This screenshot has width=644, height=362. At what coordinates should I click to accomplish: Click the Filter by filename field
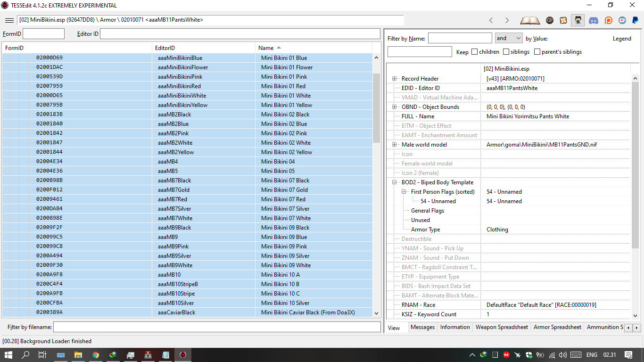[x=217, y=327]
